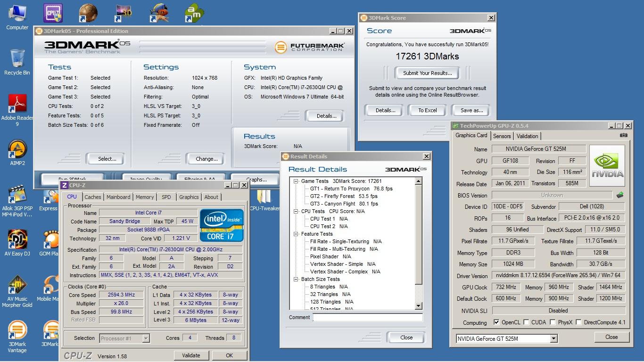Open the About tab in CPU-Z
This screenshot has height=362, width=644.
click(x=211, y=197)
